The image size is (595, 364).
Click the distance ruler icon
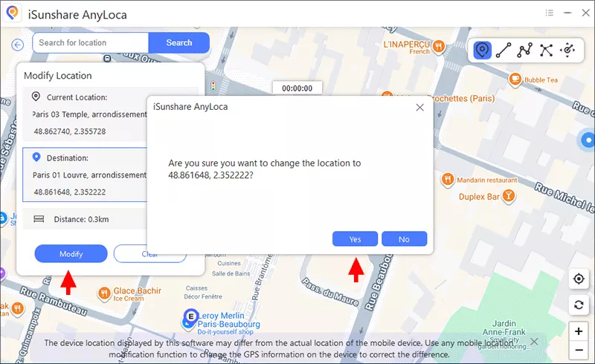[x=39, y=219]
